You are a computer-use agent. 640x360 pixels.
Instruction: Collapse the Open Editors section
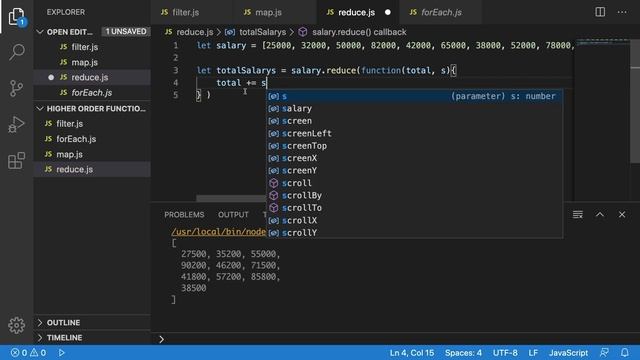pos(92,31)
